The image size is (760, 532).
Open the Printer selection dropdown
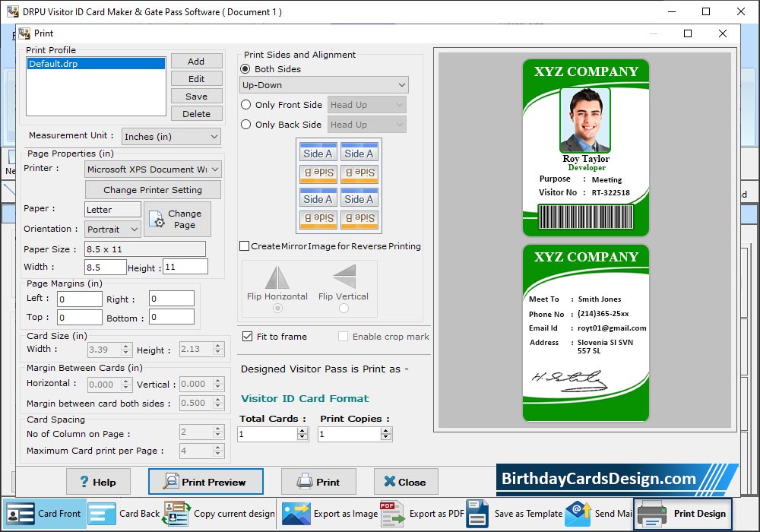click(154, 169)
